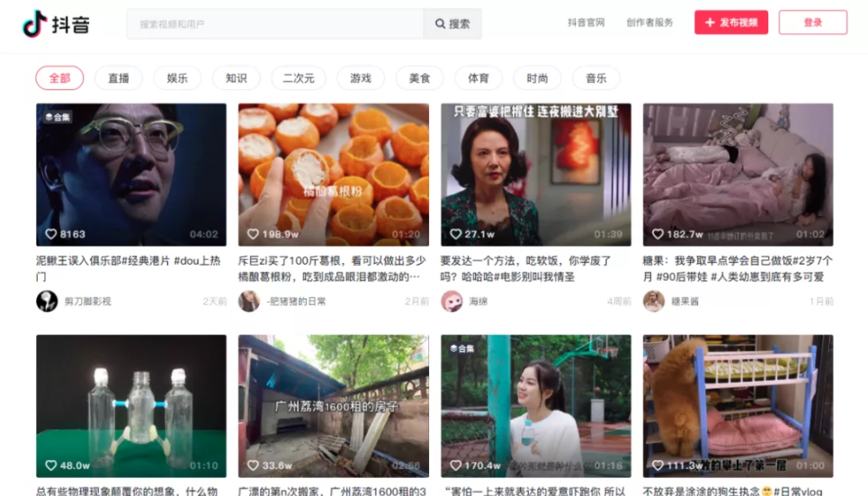This screenshot has height=496, width=868.
Task: Select the 时尚 category tab
Action: [x=537, y=78]
